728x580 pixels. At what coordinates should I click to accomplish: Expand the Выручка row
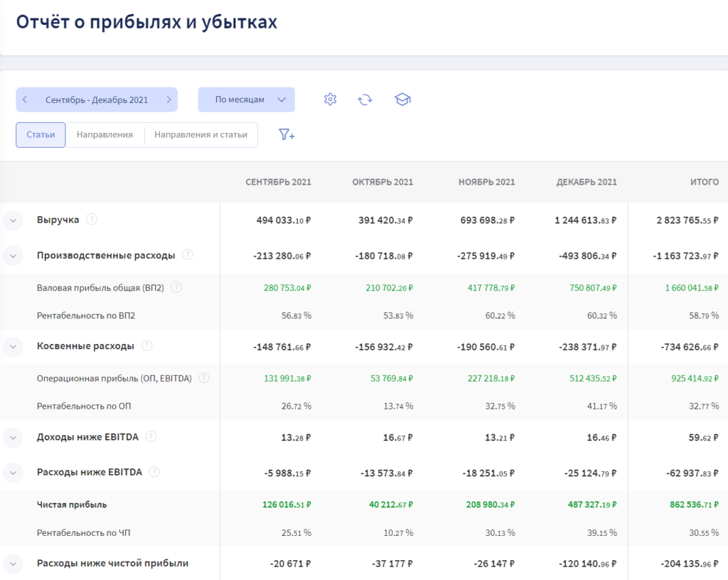pos(13,220)
